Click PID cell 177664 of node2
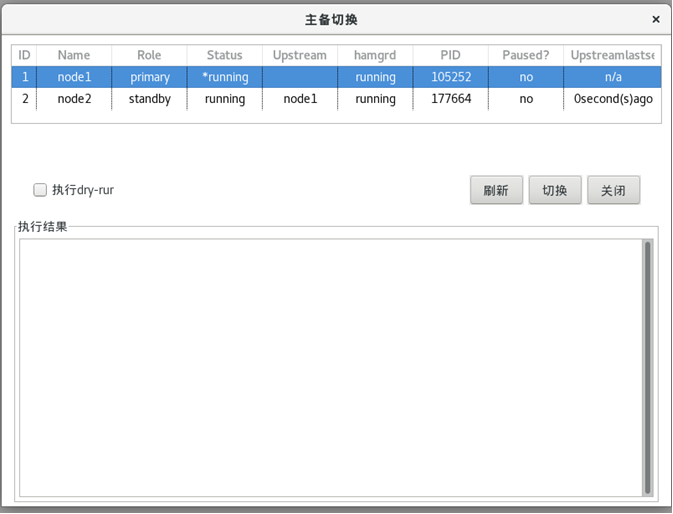 (x=450, y=99)
